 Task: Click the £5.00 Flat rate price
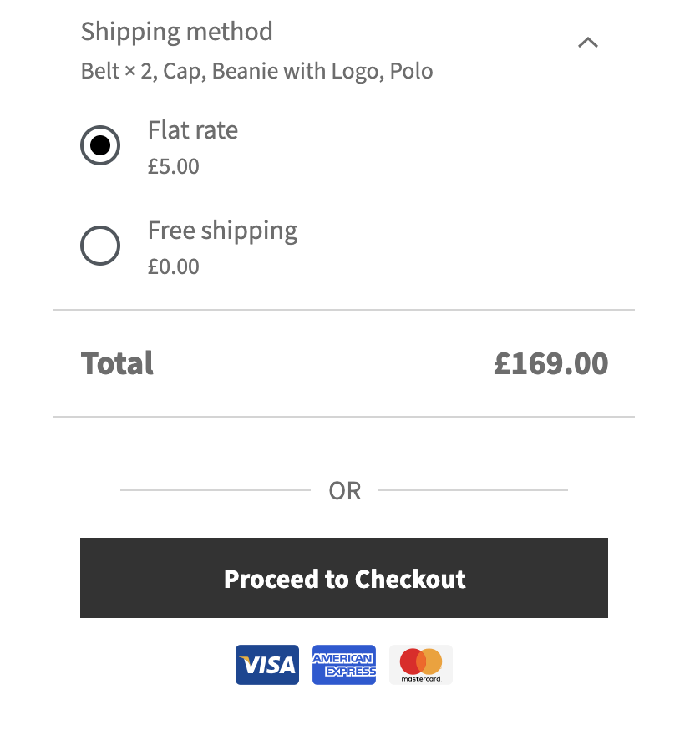tap(173, 165)
